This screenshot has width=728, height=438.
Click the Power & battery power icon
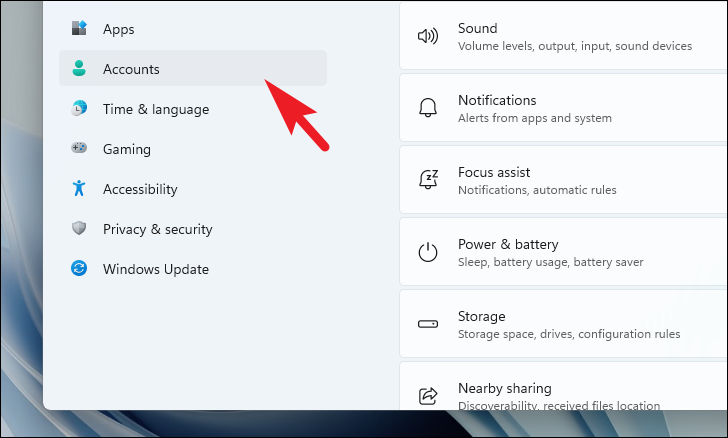(428, 252)
